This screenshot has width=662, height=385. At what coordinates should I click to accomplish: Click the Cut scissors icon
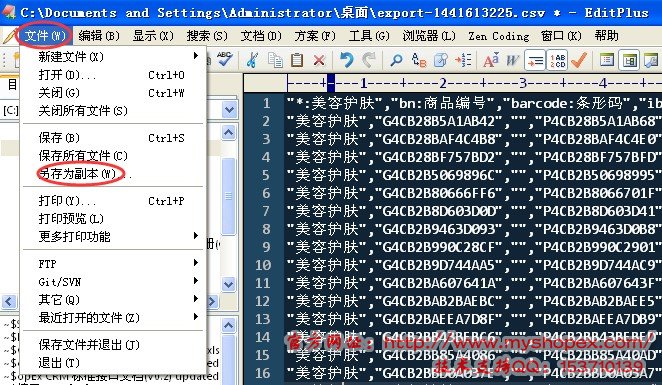click(x=252, y=60)
